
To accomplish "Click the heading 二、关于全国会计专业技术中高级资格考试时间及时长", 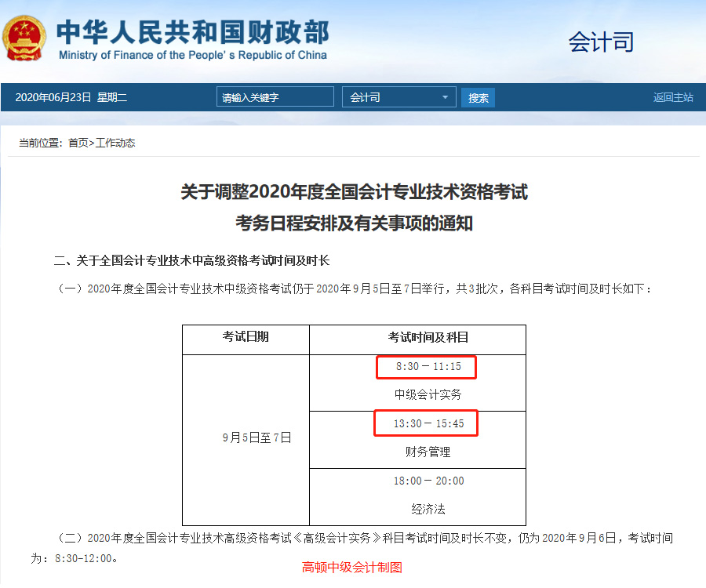I will click(192, 260).
